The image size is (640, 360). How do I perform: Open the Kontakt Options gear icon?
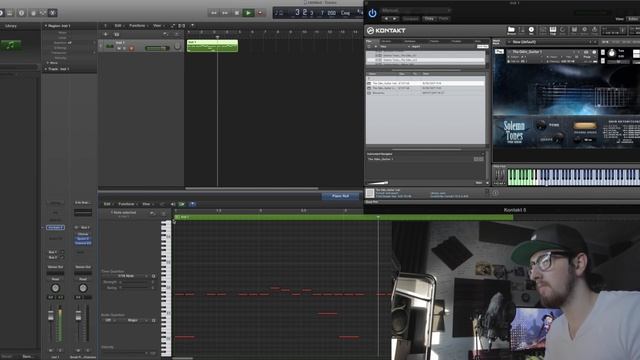pyautogui.click(x=584, y=31)
